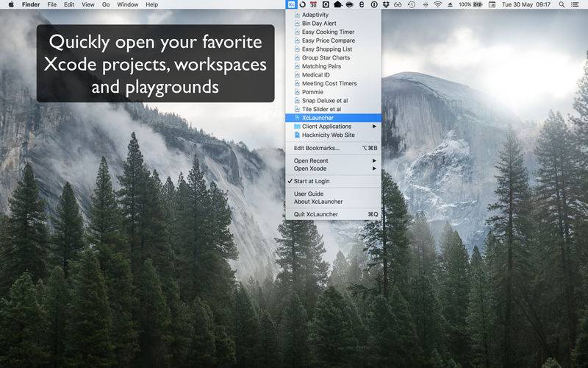
Task: Open the Dropbox menu bar icon
Action: (x=386, y=4)
